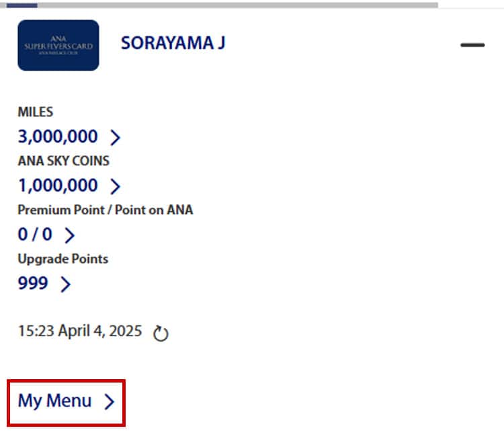Click the purple segment of the top bar
The height and width of the screenshot is (435, 504).
(x=22, y=5)
